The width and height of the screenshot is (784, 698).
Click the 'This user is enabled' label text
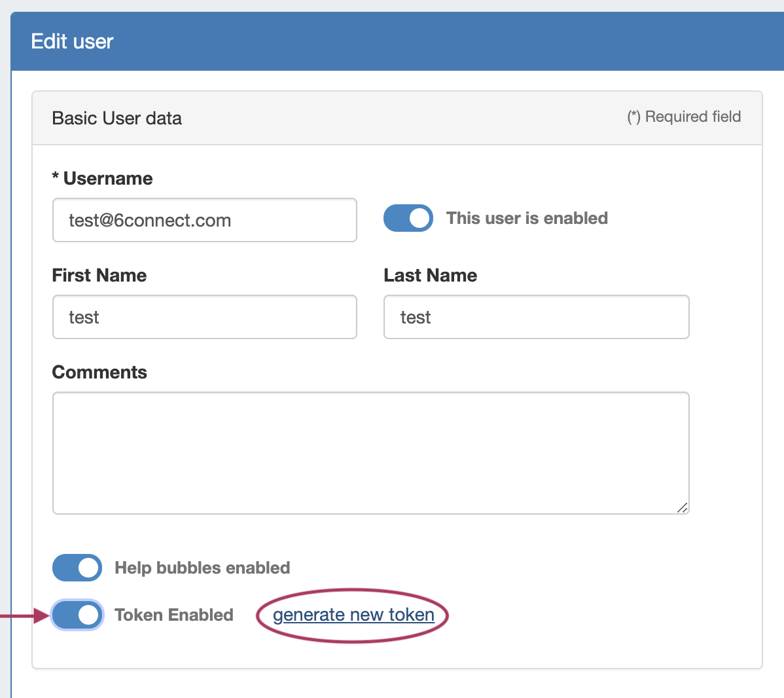(x=527, y=218)
